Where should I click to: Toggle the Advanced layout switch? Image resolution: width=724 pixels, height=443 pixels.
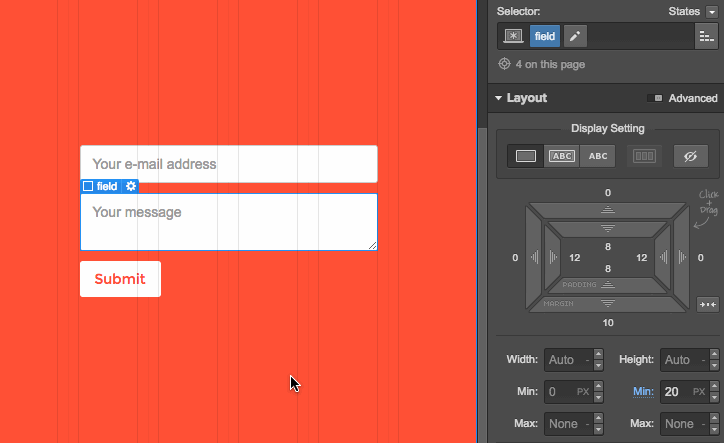tap(655, 98)
